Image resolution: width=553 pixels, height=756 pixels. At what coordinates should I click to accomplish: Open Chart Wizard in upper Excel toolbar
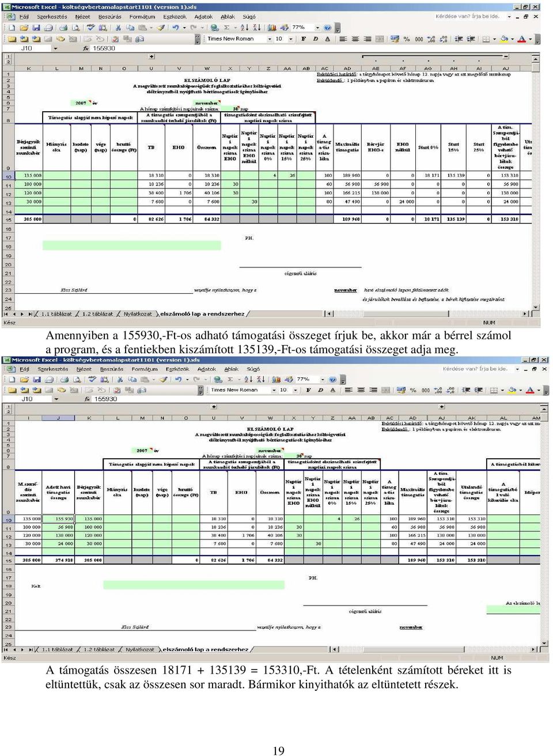coord(271,27)
